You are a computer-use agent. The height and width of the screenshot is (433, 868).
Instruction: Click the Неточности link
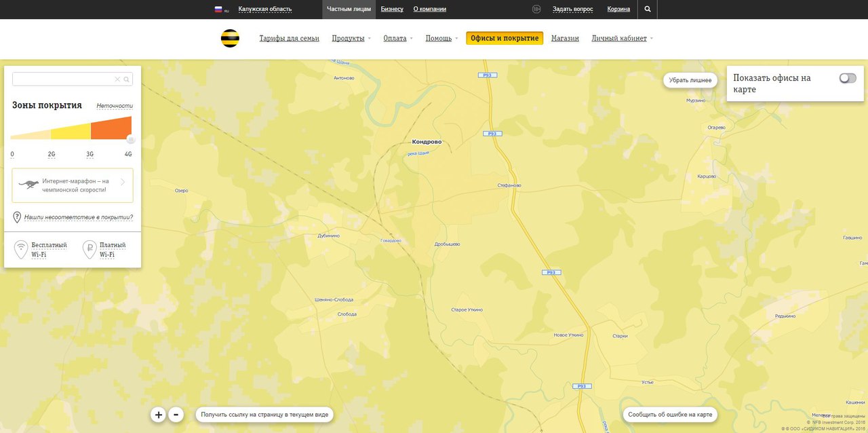click(x=115, y=106)
